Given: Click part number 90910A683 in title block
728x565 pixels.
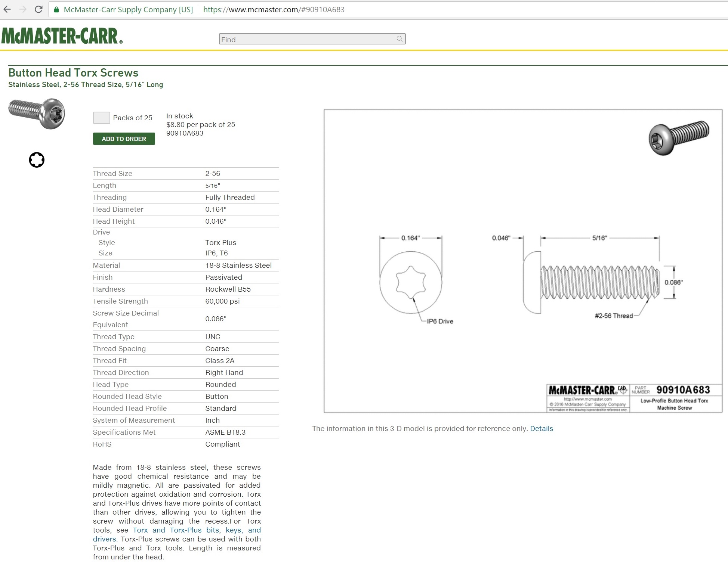Looking at the screenshot, I should (x=683, y=390).
